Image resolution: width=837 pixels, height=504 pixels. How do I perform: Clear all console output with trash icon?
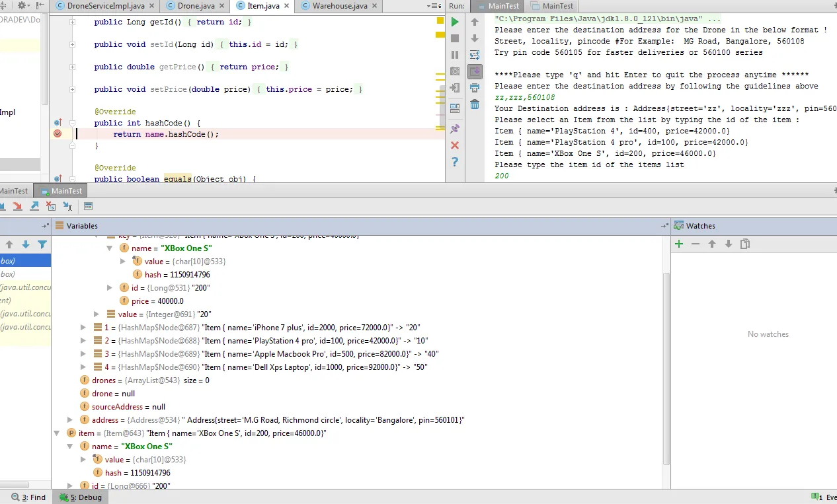(x=475, y=104)
